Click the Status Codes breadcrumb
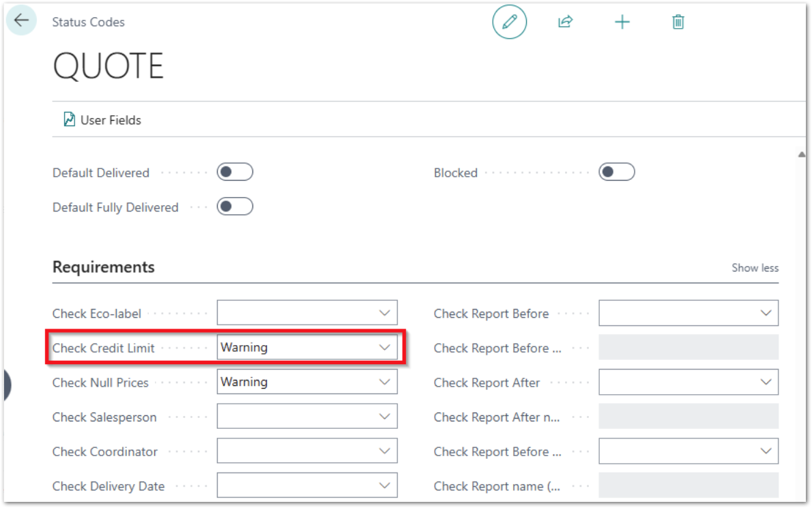This screenshot has width=812, height=508. (89, 22)
